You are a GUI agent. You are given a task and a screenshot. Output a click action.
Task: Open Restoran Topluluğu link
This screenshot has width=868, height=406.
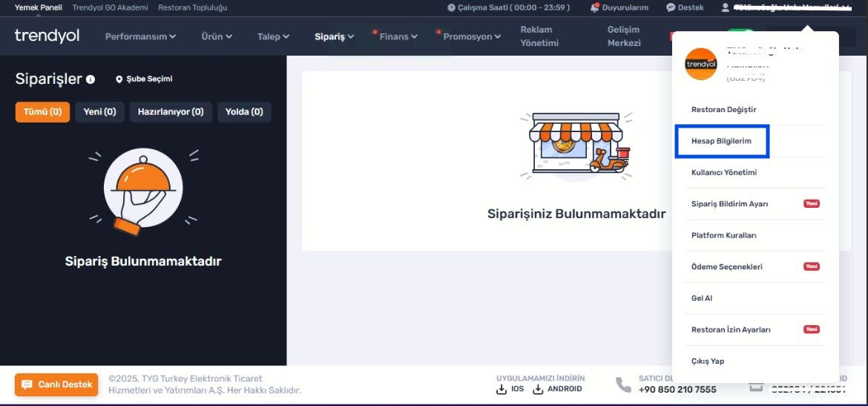193,7
